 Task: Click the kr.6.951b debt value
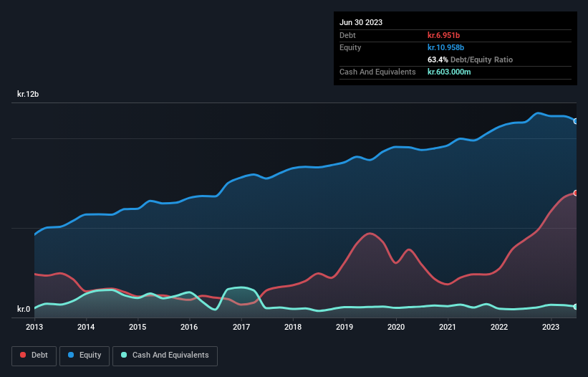443,35
